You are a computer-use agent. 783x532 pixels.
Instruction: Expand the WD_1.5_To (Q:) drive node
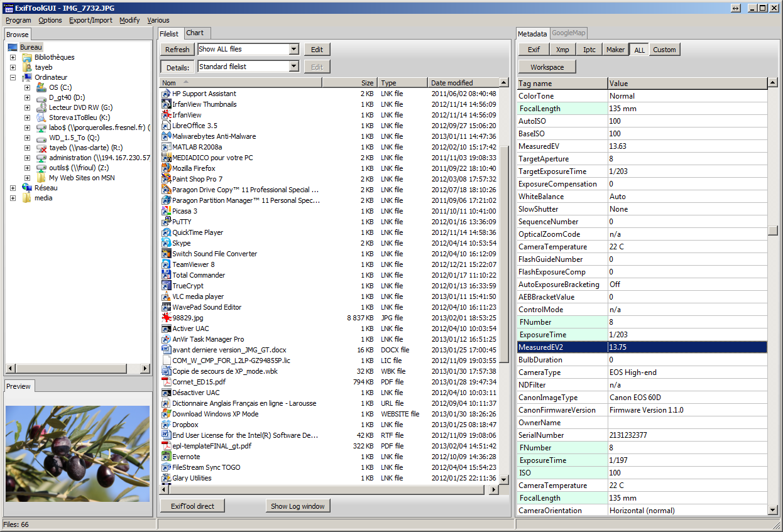pyautogui.click(x=27, y=138)
